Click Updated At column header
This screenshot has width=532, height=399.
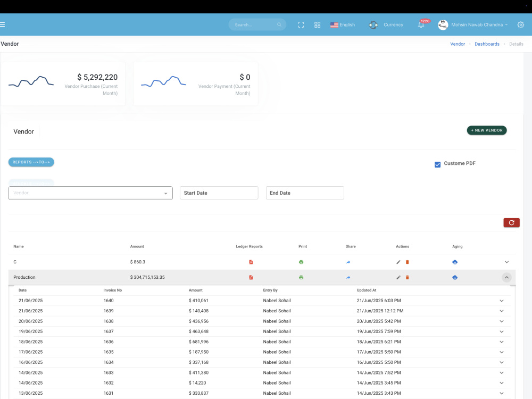tap(367, 290)
